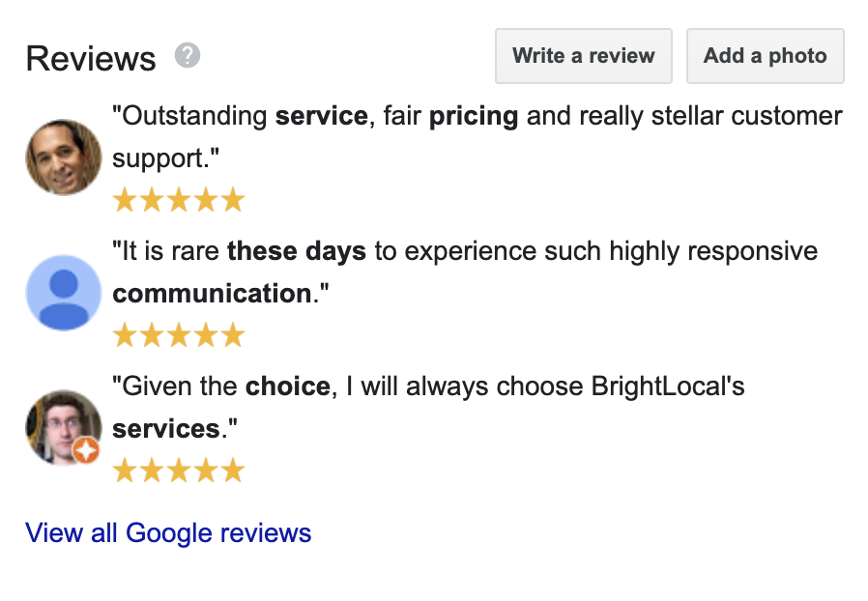Viewport: 868px width, 601px height.
Task: Click the last star in the bottom review
Action: [233, 470]
